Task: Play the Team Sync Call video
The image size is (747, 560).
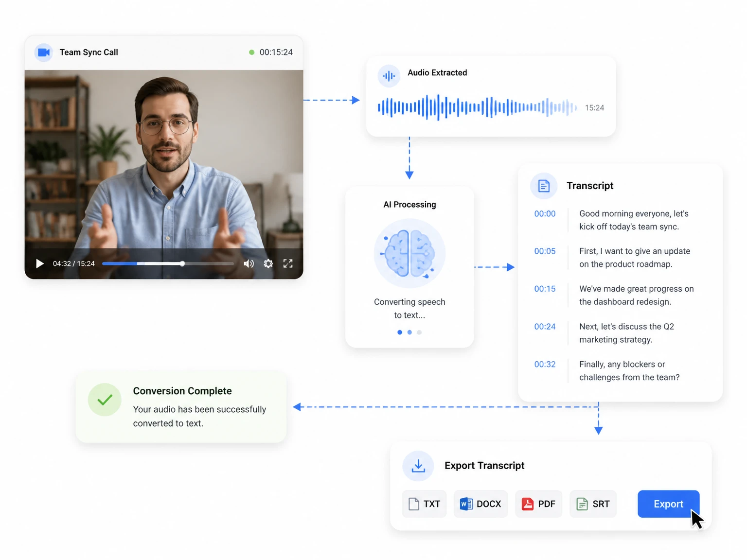Action: (x=40, y=263)
